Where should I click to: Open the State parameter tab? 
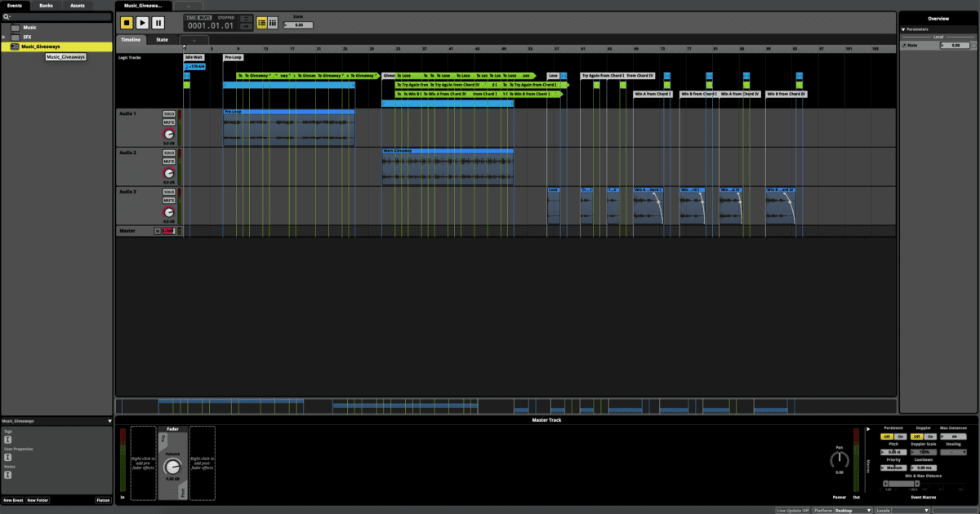pyautogui.click(x=162, y=39)
